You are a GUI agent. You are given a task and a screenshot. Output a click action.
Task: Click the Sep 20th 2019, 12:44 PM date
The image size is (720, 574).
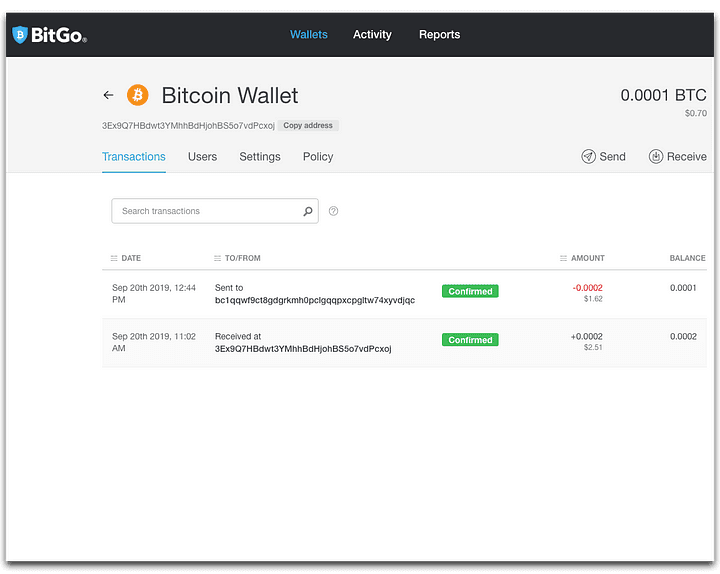point(154,294)
